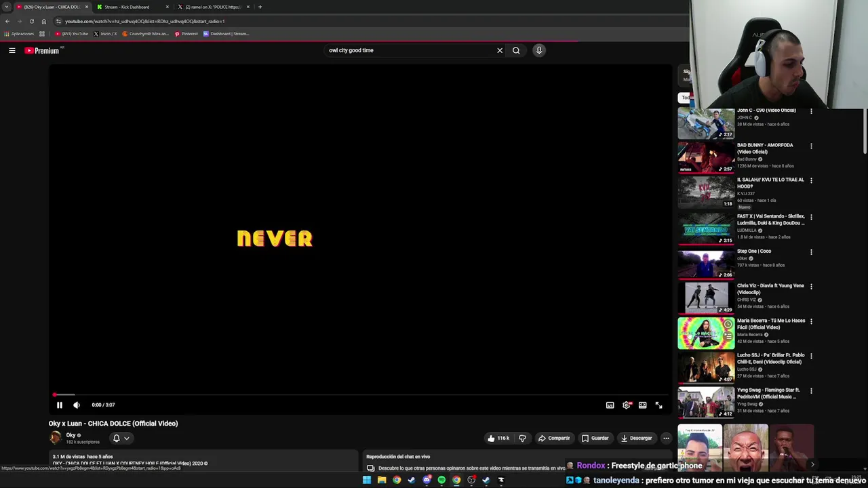
Task: Click Compartir to share the video
Action: [x=554, y=438]
